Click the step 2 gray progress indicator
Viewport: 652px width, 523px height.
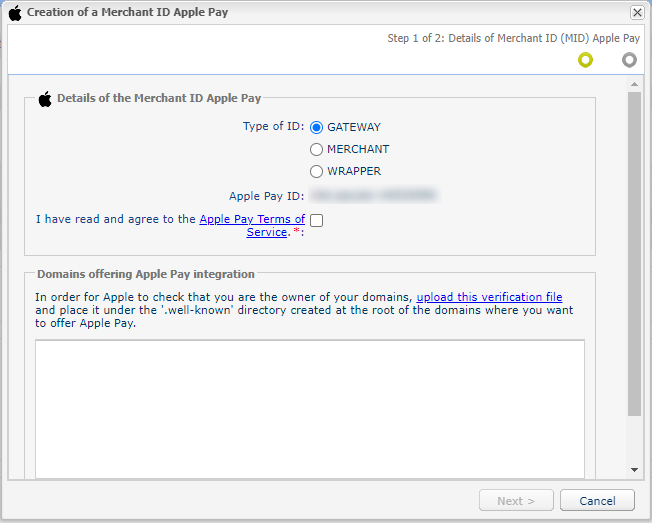[629, 60]
